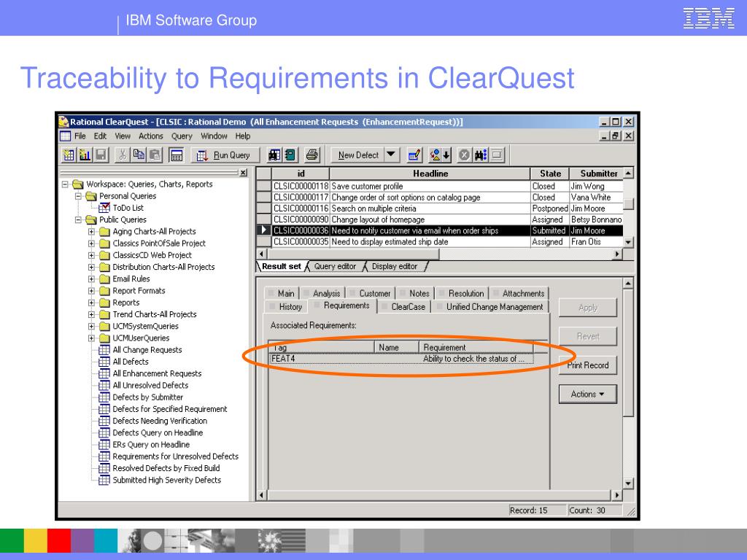Click the grey circled X stop icon
747x560 pixels.
(464, 155)
